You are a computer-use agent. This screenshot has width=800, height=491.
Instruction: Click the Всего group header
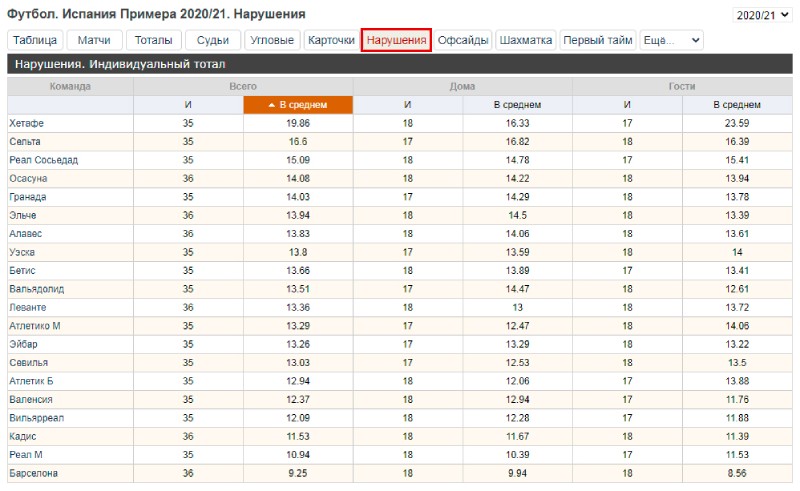[243, 86]
